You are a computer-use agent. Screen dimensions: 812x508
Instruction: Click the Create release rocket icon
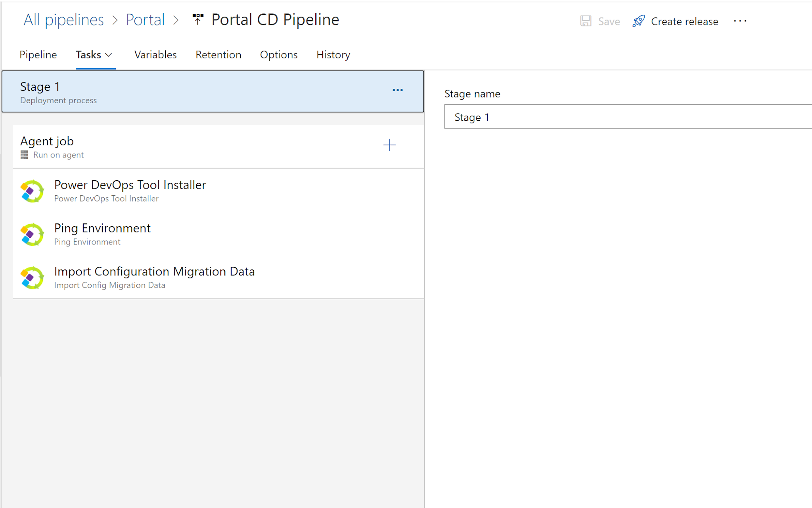coord(639,21)
